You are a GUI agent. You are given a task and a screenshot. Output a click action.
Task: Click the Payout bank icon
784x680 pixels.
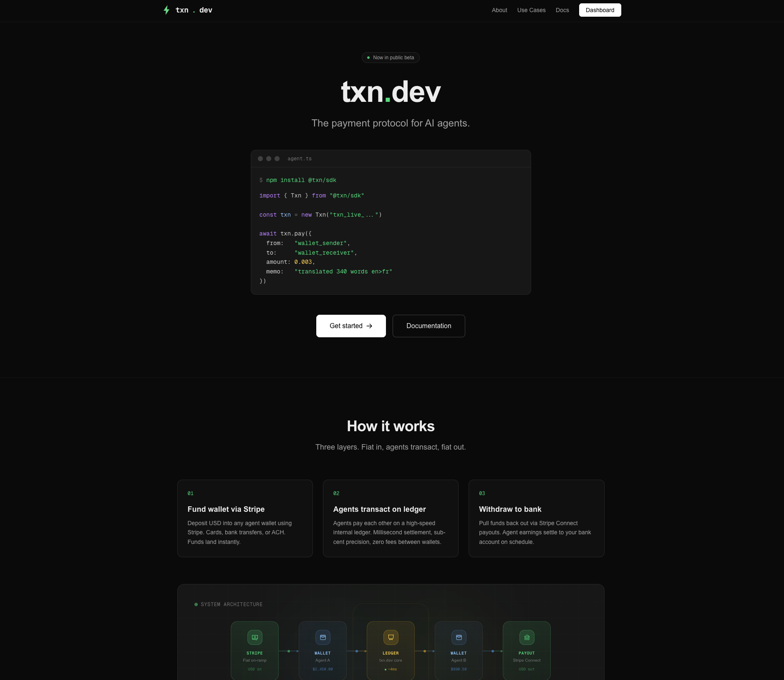[527, 637]
